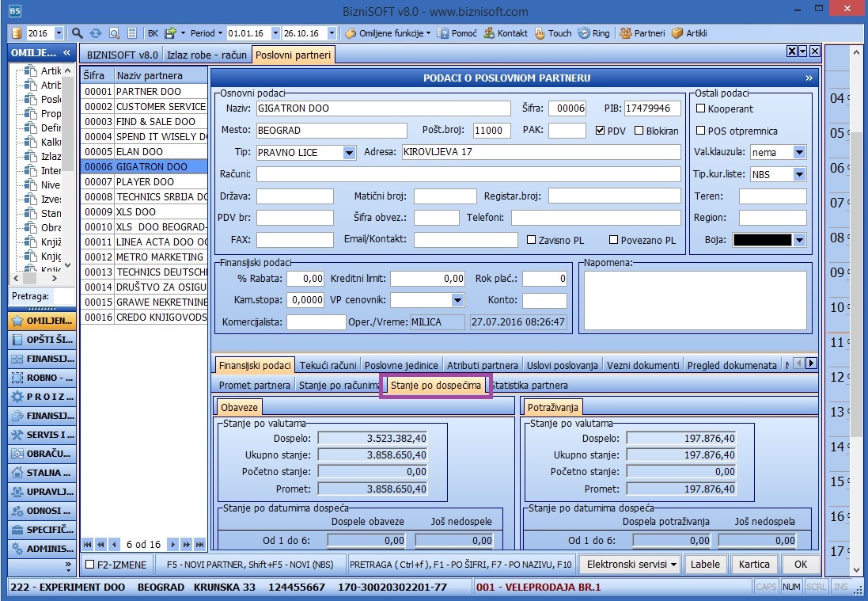Open the ADMINIS section in sidebar
This screenshot has width=868, height=601.
pos(42,549)
